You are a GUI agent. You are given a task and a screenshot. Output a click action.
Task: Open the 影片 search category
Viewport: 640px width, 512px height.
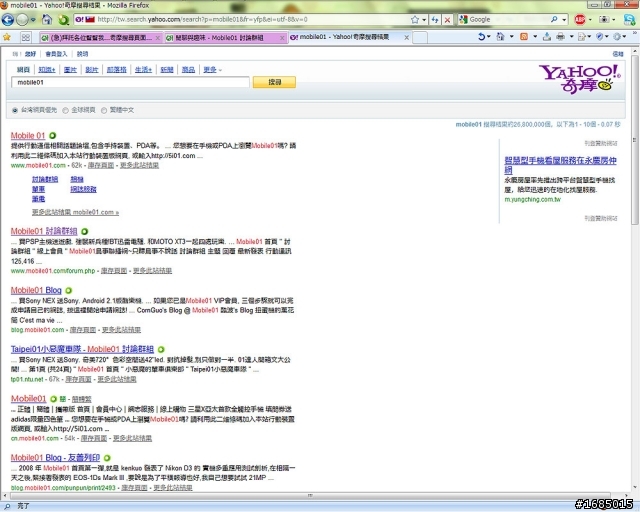point(92,70)
